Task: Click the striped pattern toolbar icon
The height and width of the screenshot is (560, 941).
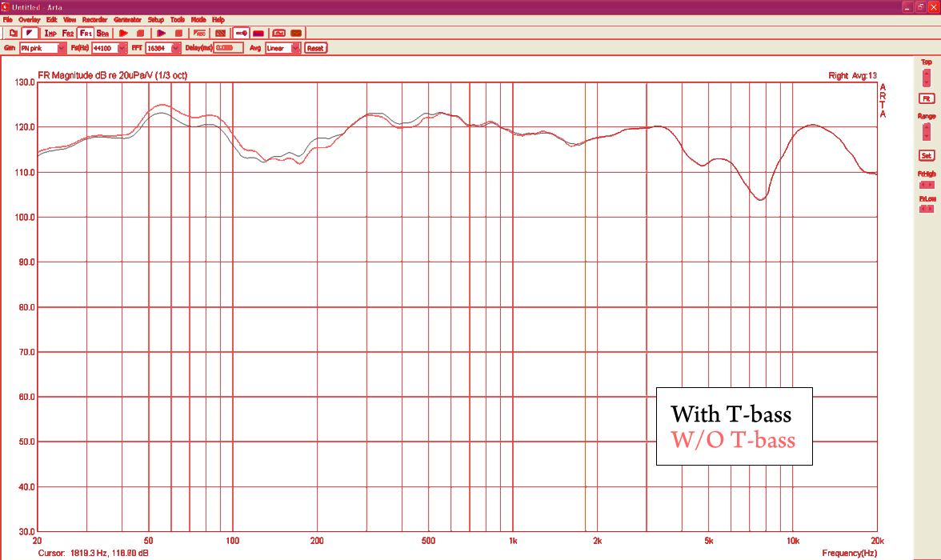Action: 220,33
